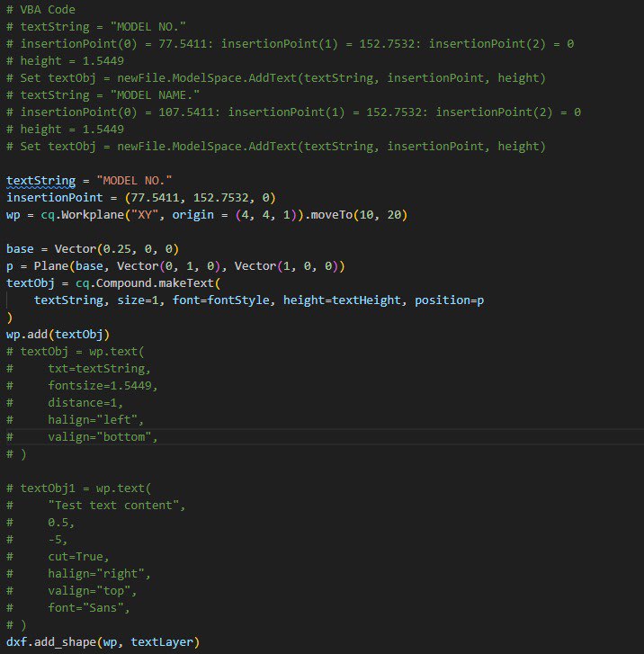This screenshot has height=654, width=644.
Task: Click the textLayer argument
Action: click(162, 642)
